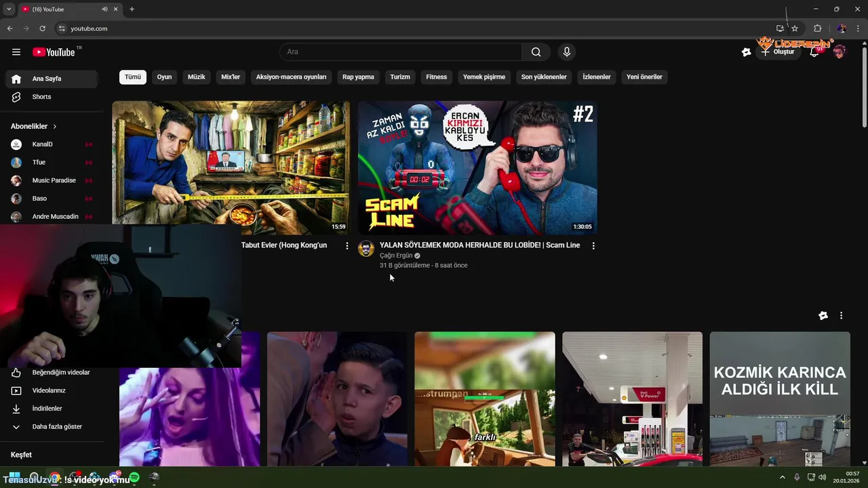Select the Aksiyon-macera oyunları chip

291,77
